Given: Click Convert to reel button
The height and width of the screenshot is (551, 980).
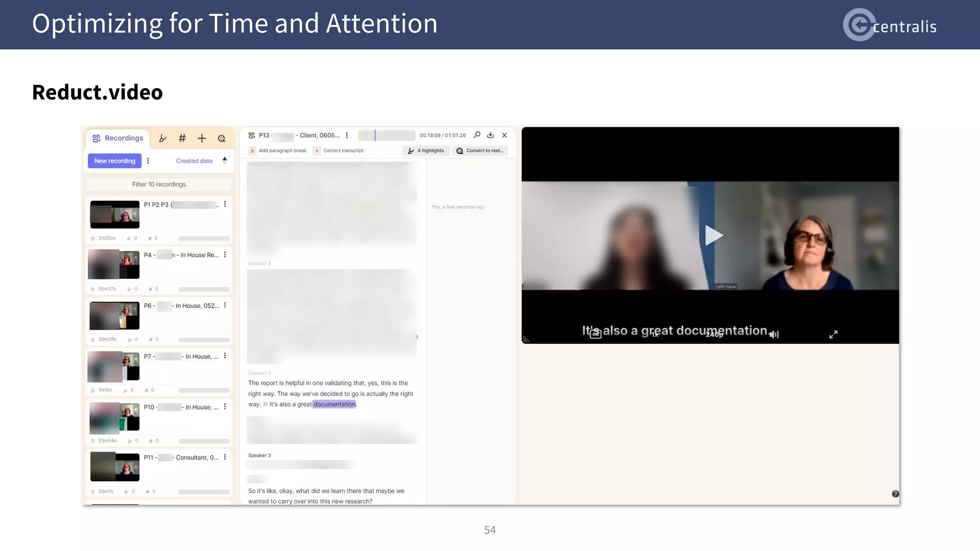Looking at the screenshot, I should tap(480, 151).
